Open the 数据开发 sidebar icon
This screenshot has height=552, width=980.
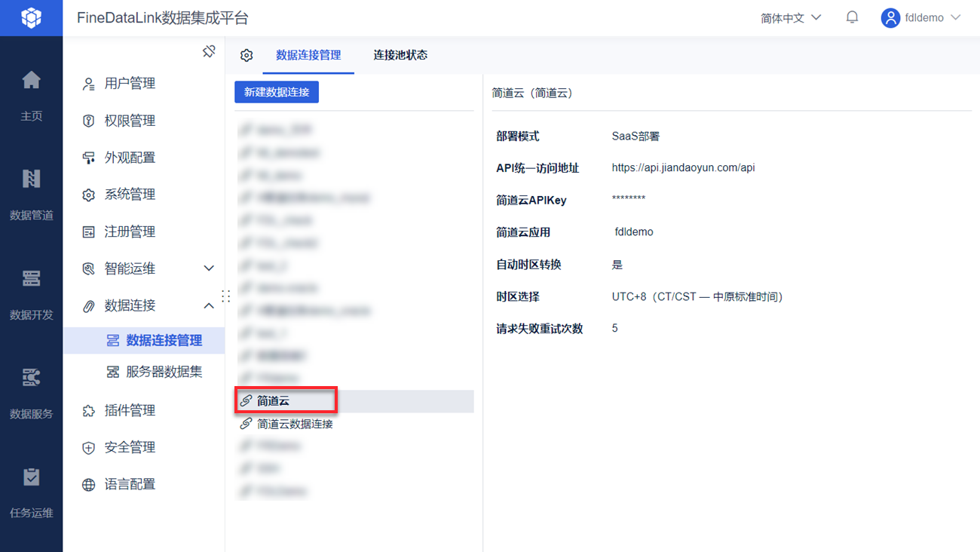(31, 278)
